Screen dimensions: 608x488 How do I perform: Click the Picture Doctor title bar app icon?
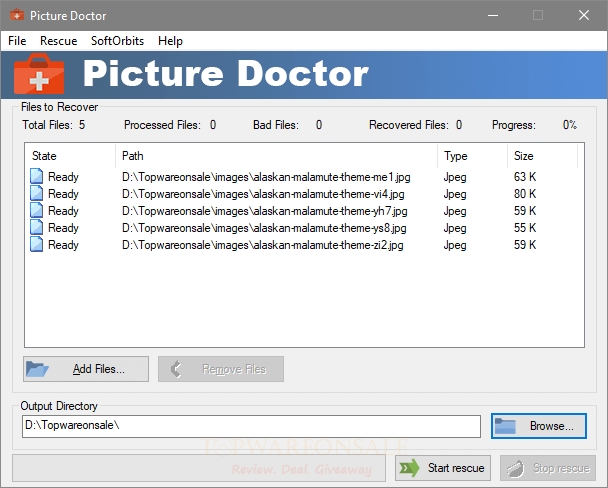coord(17,15)
